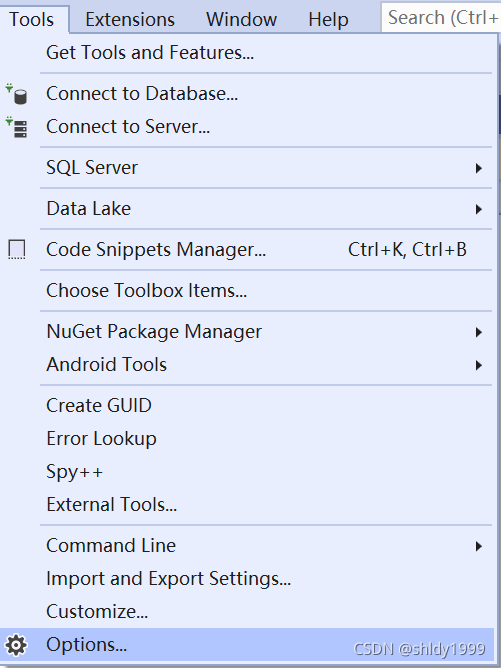Viewport: 501px width, 668px height.
Task: Select Choose Toolbox Items
Action: 247,291
